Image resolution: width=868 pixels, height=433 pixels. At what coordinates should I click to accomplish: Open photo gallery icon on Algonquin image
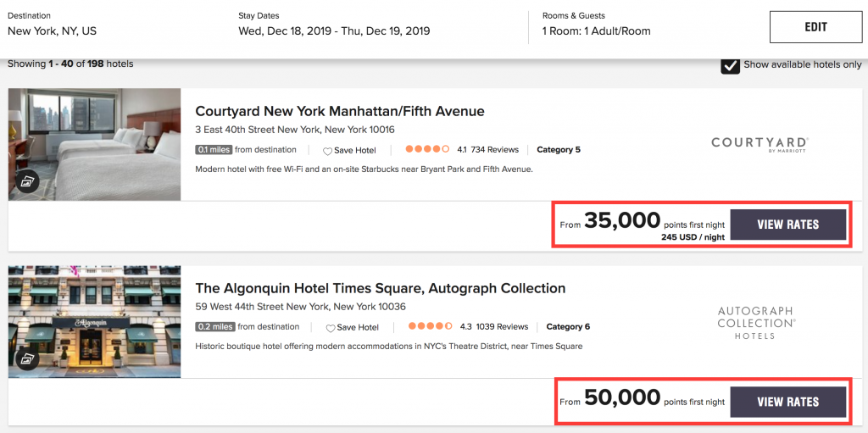coord(27,359)
